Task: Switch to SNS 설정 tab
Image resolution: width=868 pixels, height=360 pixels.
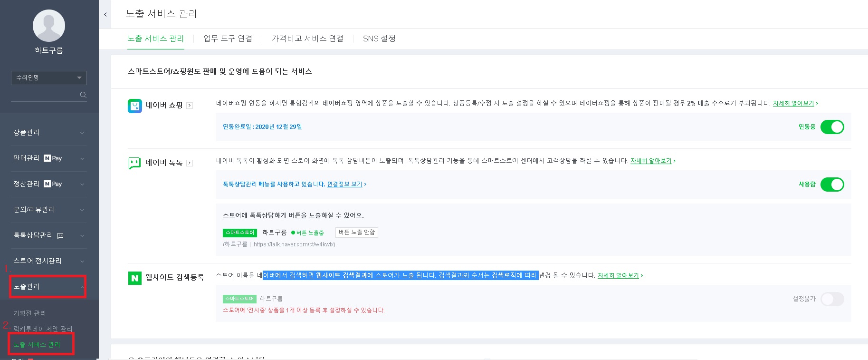Action: (x=379, y=39)
